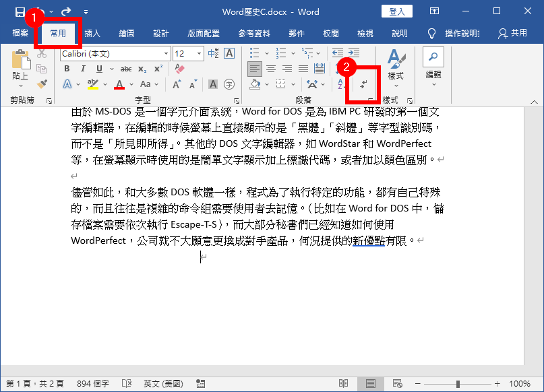Screen dimensions: 544x392
Task: Sort text with the A-Z sort icon
Action: click(340, 84)
